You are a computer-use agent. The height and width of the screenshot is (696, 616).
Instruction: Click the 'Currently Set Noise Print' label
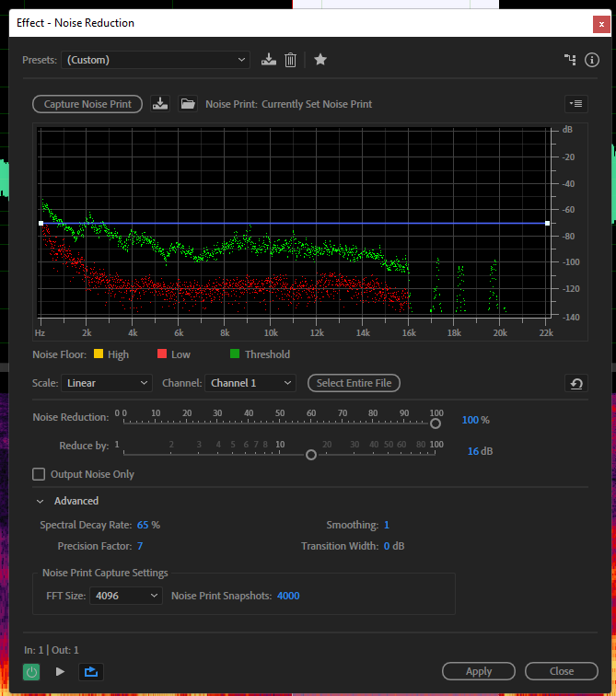tap(317, 104)
